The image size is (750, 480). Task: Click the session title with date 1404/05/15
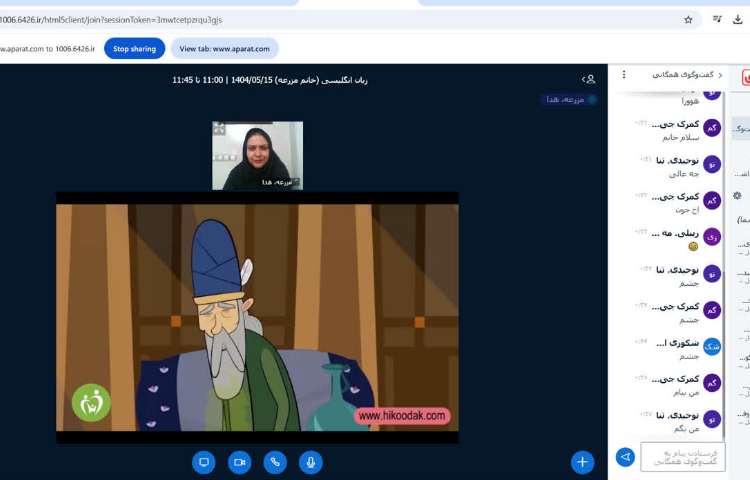tap(270, 80)
